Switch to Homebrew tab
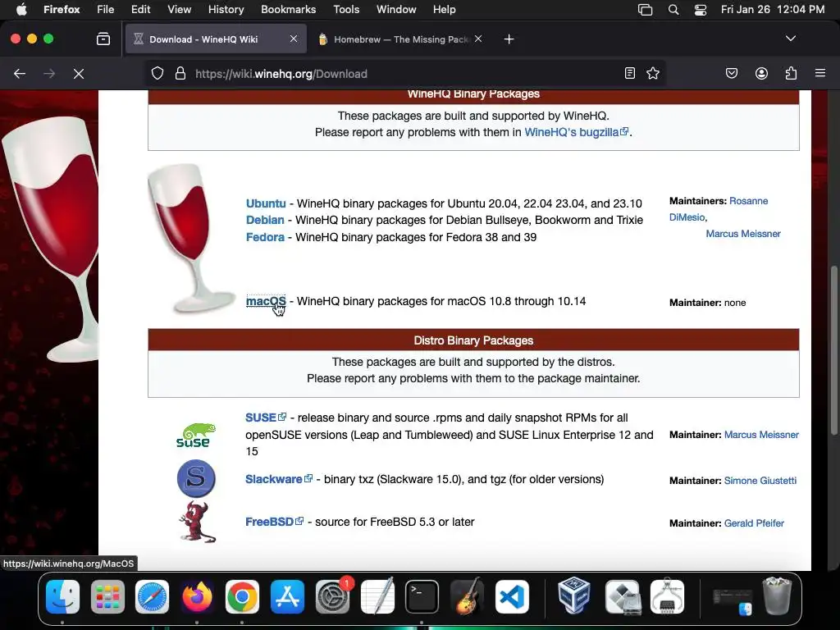This screenshot has width=840, height=630. tap(399, 39)
